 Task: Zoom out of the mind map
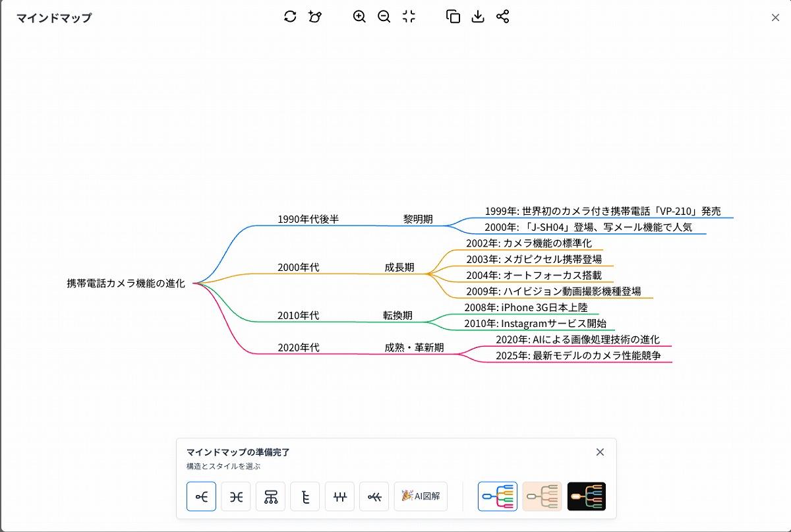[x=384, y=17]
